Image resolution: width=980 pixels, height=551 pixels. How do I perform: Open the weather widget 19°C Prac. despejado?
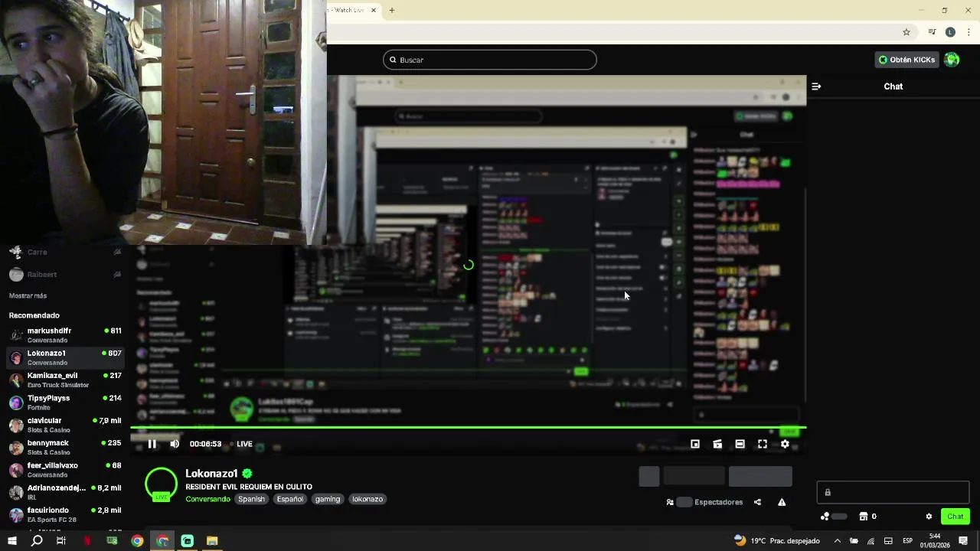pos(776,540)
